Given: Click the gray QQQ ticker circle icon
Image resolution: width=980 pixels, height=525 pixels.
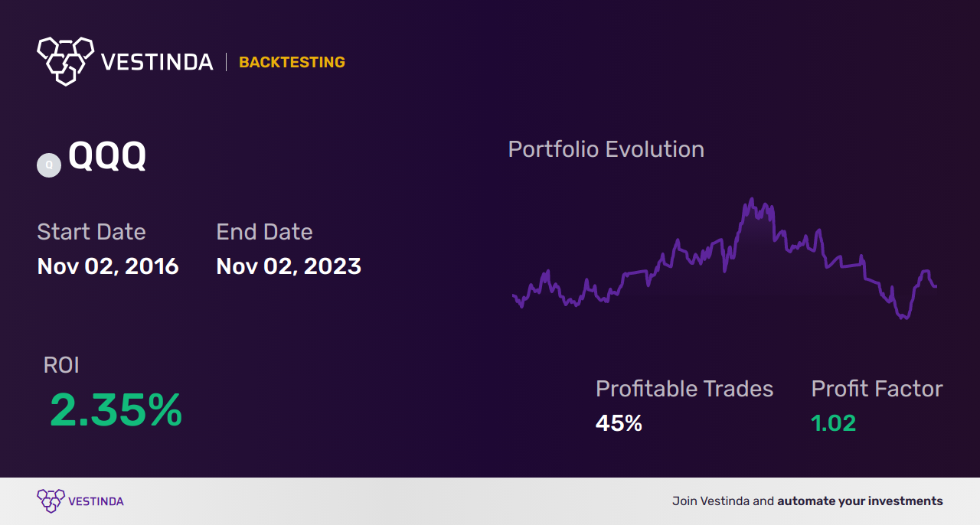Looking at the screenshot, I should [49, 165].
